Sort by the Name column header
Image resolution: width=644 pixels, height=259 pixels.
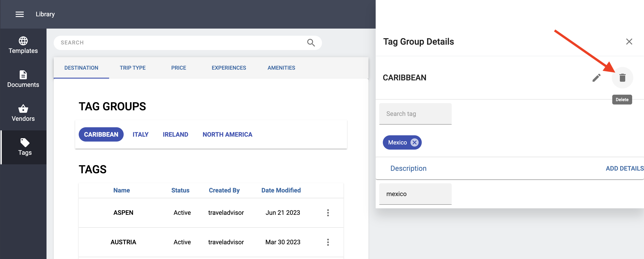click(121, 190)
